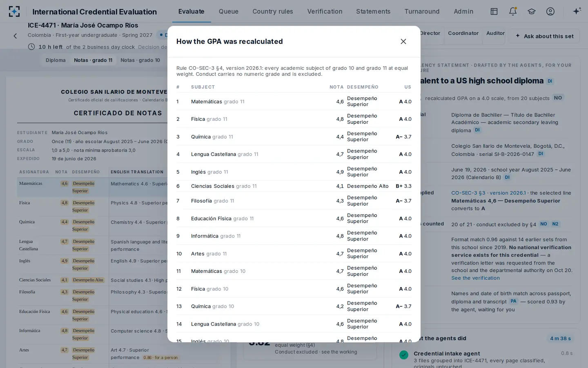Open the CO-SEC-3 §3 version 2026.1 rule link

[x=488, y=193]
